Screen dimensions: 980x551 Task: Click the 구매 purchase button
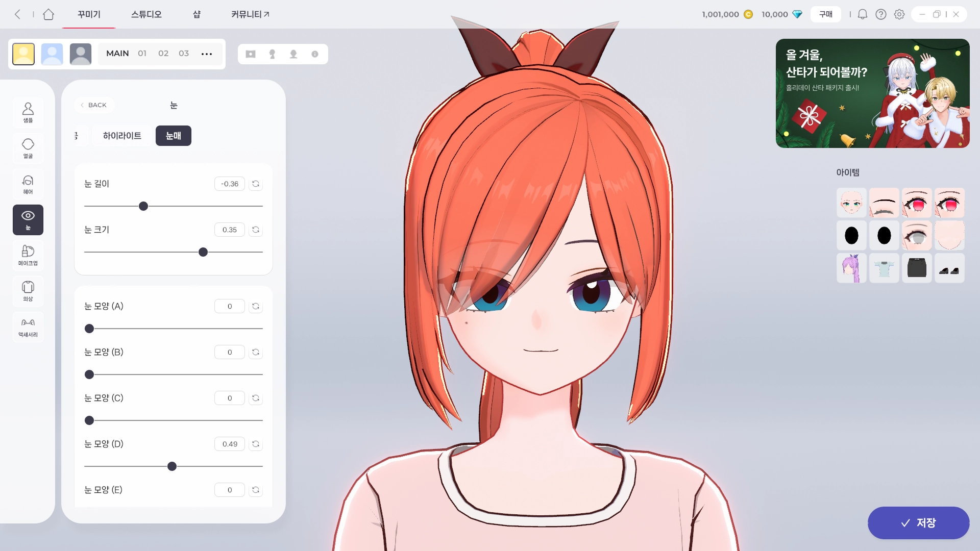[825, 14]
